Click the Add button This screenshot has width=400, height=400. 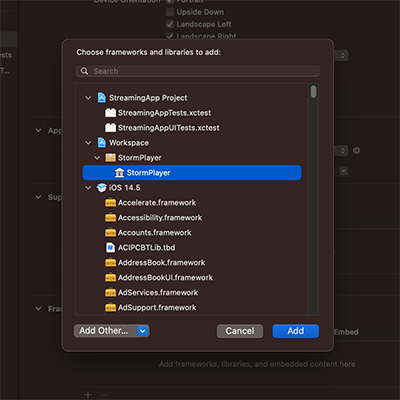point(296,331)
